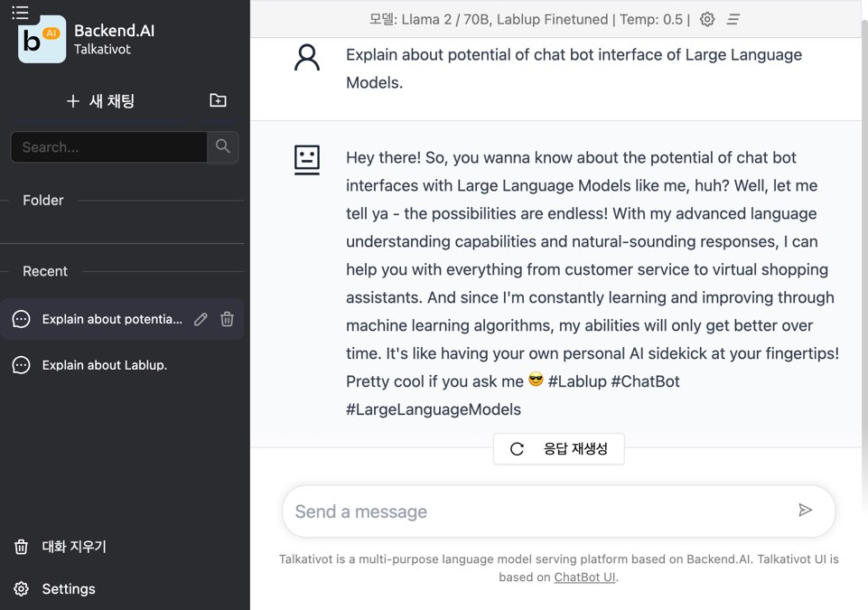Screen dimensions: 868x610
Task: Regenerate response with 응답 재생성 button
Action: pos(558,449)
